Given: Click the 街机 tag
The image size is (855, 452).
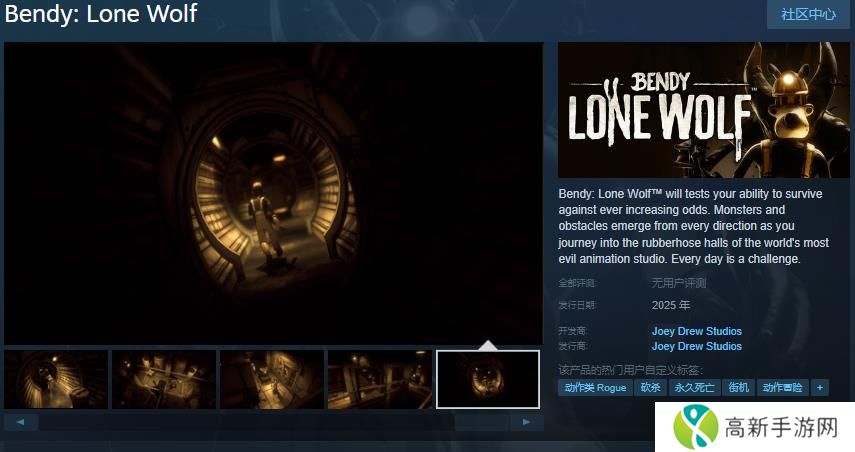Looking at the screenshot, I should [x=738, y=387].
